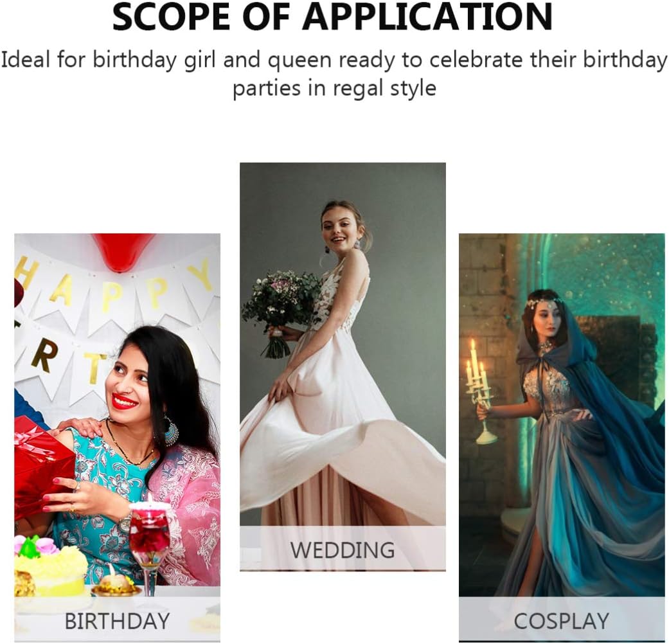This screenshot has height=644, width=669.
Task: Click the SCOPE OF APPLICATION heading
Action: tap(332, 17)
